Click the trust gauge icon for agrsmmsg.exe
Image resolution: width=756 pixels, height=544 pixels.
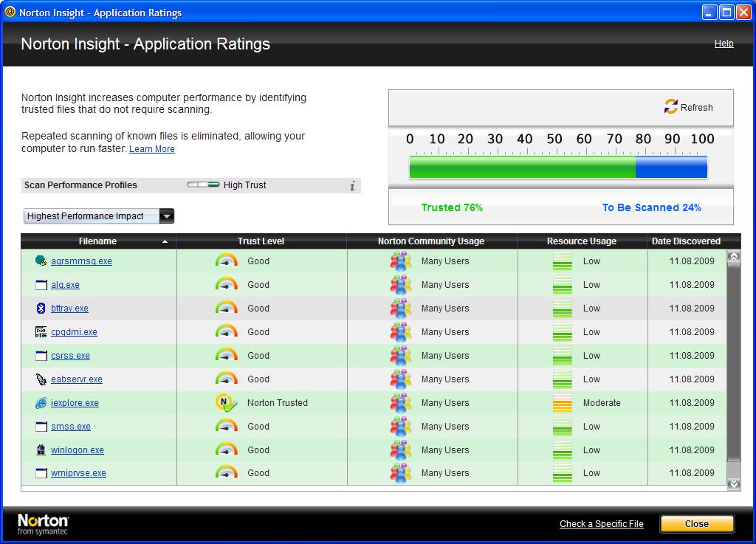[x=226, y=261]
